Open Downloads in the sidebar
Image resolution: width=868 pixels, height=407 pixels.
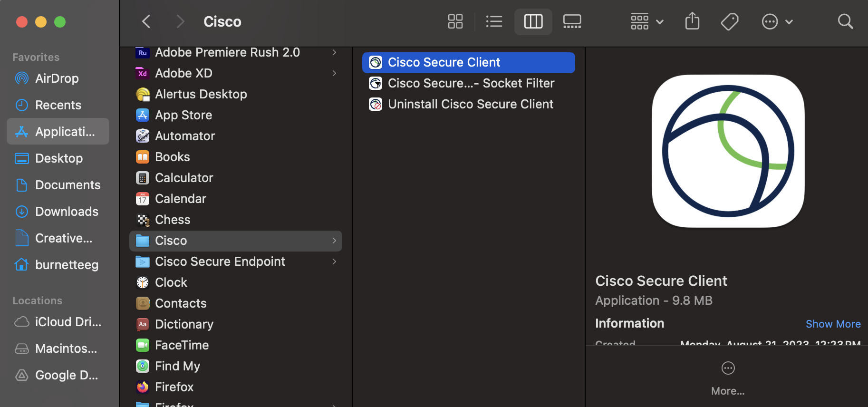[58, 212]
